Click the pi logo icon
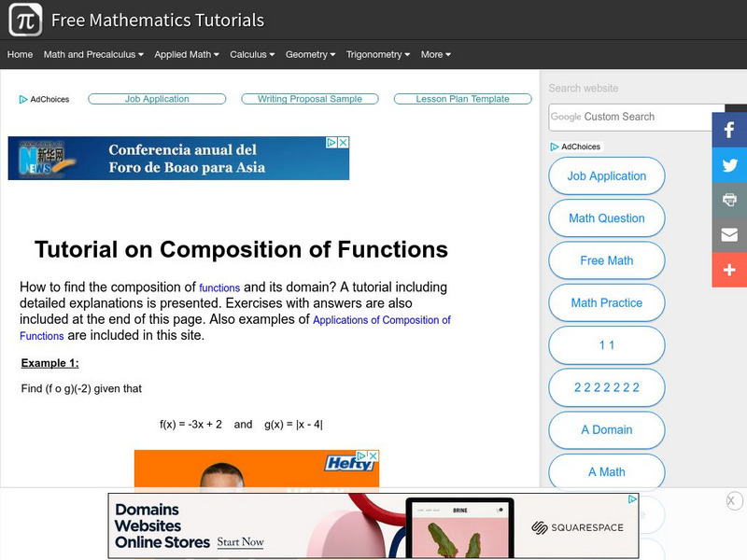The width and height of the screenshot is (747, 560). click(25, 20)
